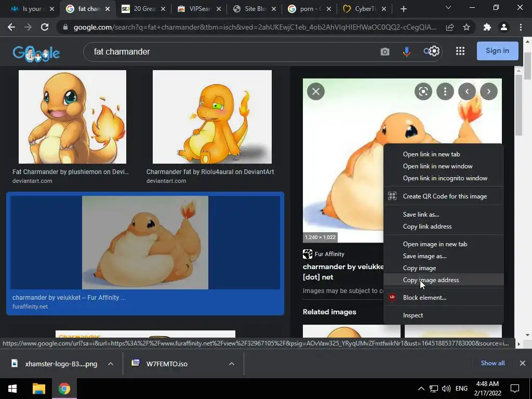Viewport: 532px width, 399px height.
Task: Click the address bar URL
Action: coord(255,27)
